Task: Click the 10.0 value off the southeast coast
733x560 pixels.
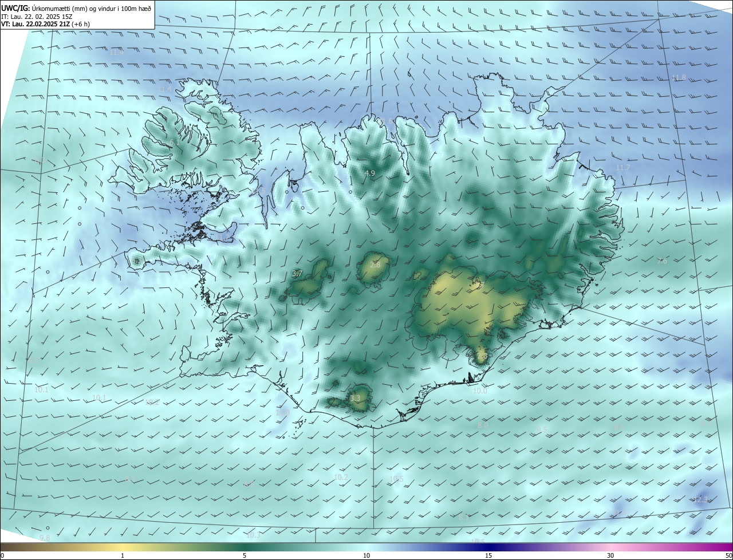Action: [480, 391]
